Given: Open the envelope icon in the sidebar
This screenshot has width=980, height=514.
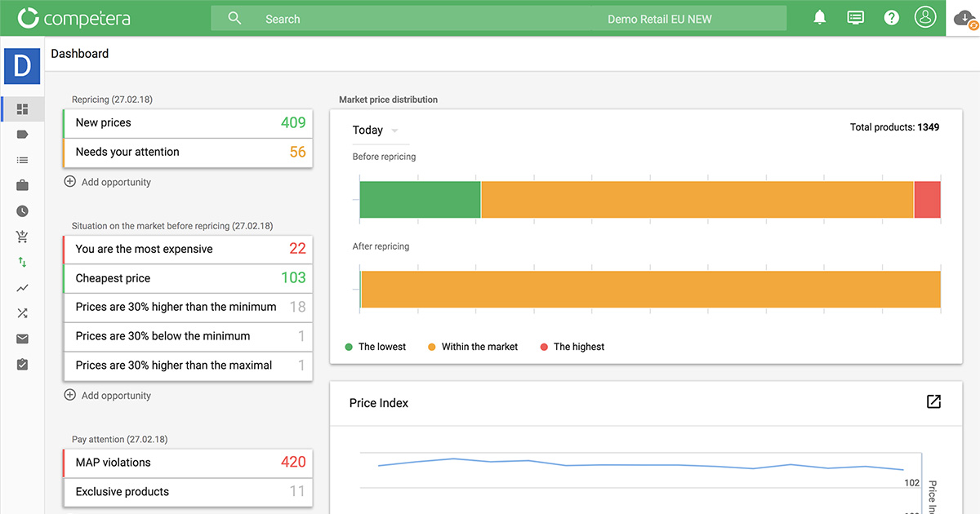Looking at the screenshot, I should click(22, 338).
